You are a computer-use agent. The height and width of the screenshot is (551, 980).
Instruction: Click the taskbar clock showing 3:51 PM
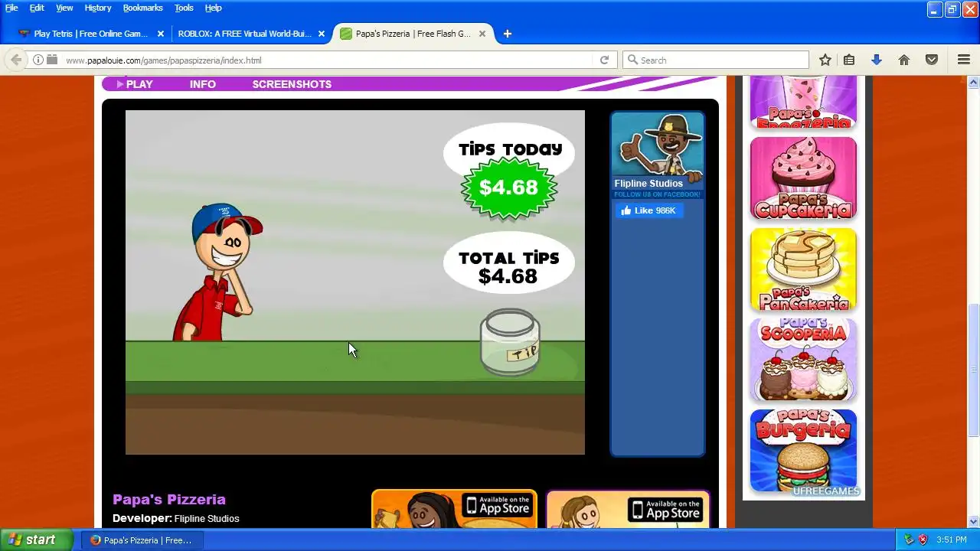pyautogui.click(x=952, y=540)
